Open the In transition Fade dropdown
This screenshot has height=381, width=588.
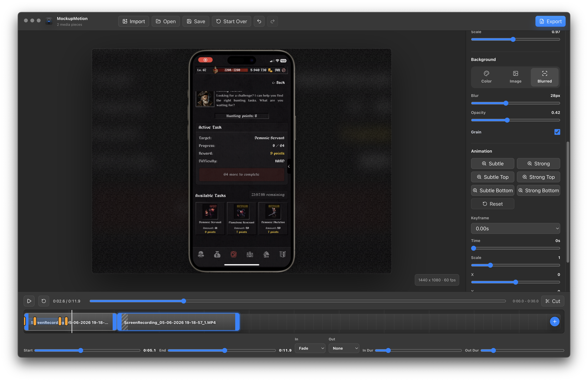(310, 348)
